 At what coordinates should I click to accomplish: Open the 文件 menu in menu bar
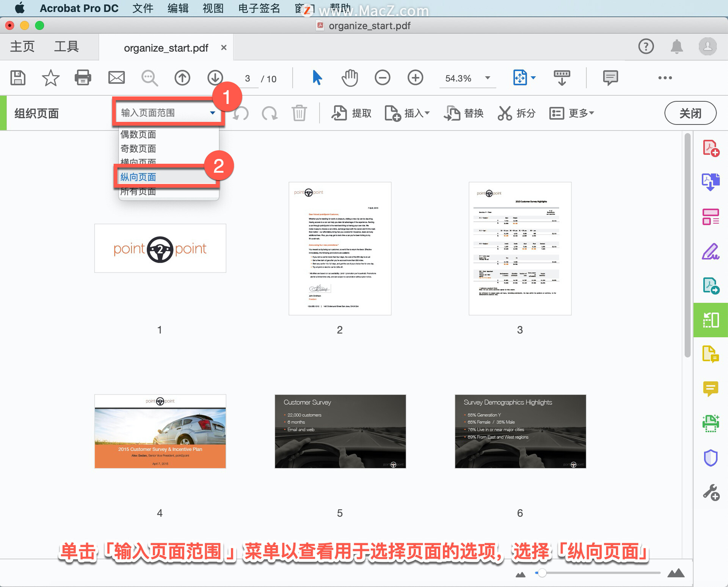pyautogui.click(x=143, y=8)
